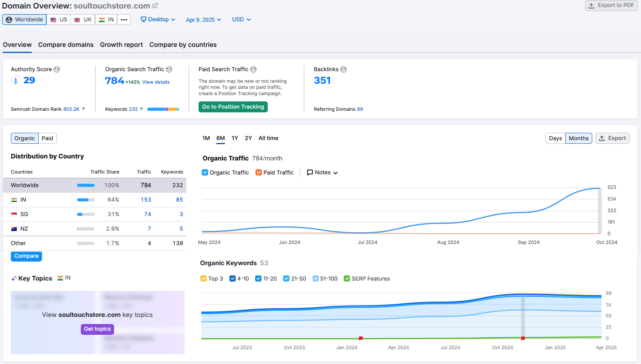
Task: Click the Export upload icon in the chart panel
Action: tap(602, 138)
